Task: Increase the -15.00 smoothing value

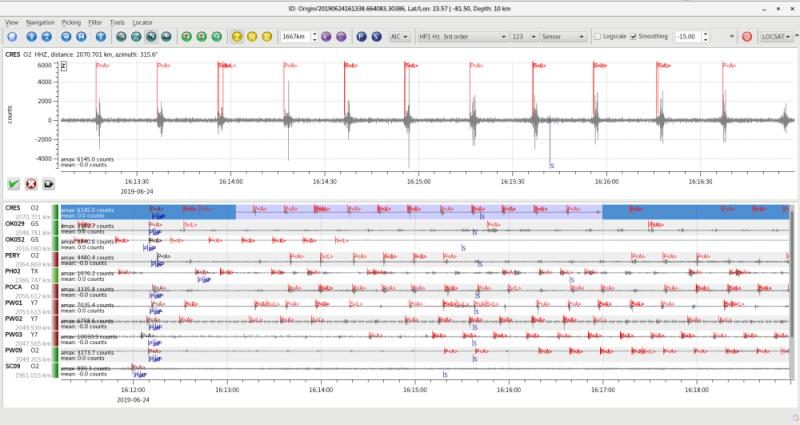Action: pyautogui.click(x=706, y=34)
